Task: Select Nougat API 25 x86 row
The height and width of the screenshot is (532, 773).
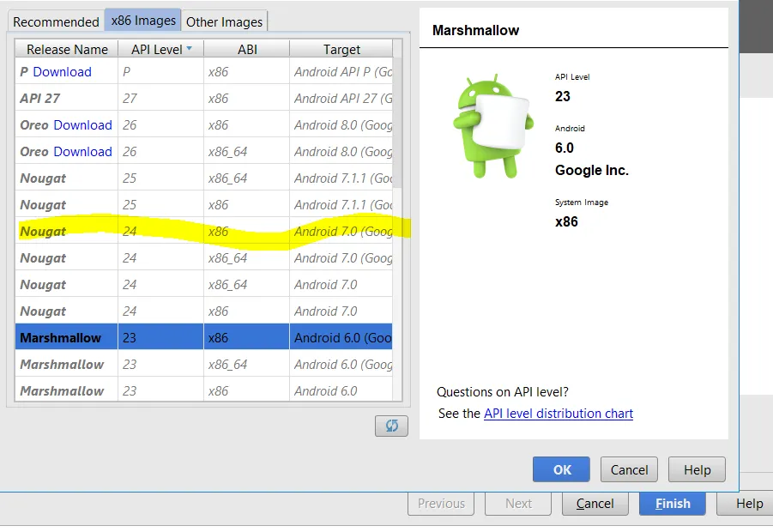Action: point(204,205)
